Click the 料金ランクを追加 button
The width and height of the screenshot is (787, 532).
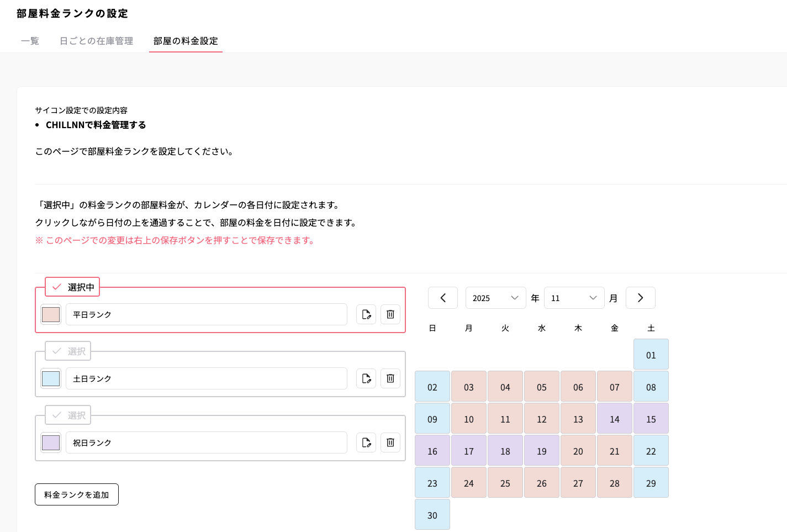(x=76, y=494)
